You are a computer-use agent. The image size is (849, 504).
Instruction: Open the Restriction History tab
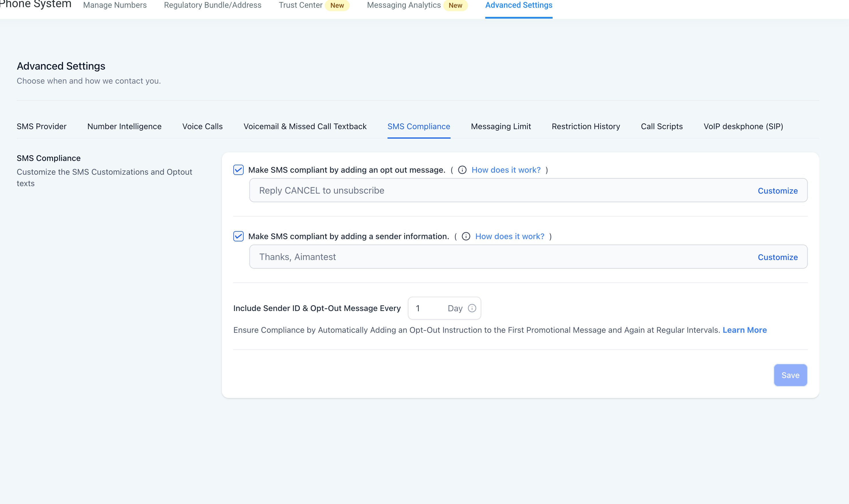(586, 126)
